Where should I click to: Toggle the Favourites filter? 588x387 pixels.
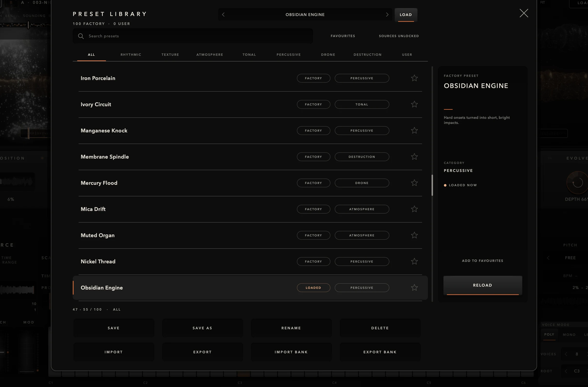pyautogui.click(x=343, y=36)
